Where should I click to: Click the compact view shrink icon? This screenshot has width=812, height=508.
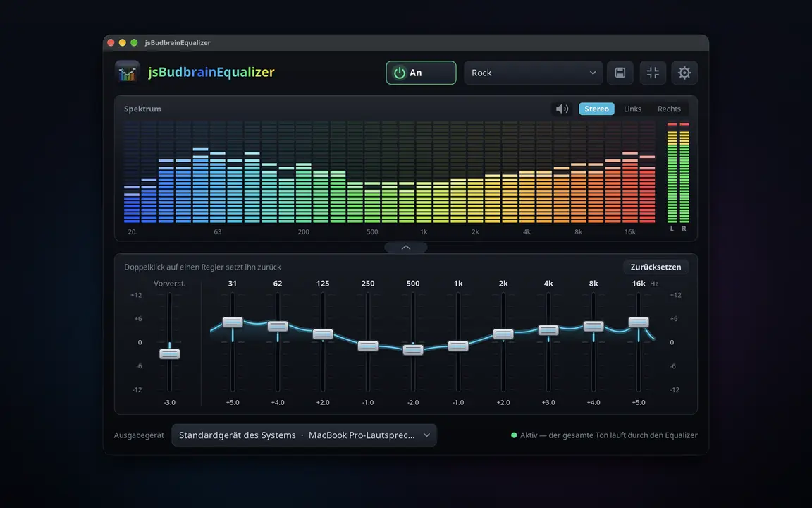point(653,73)
